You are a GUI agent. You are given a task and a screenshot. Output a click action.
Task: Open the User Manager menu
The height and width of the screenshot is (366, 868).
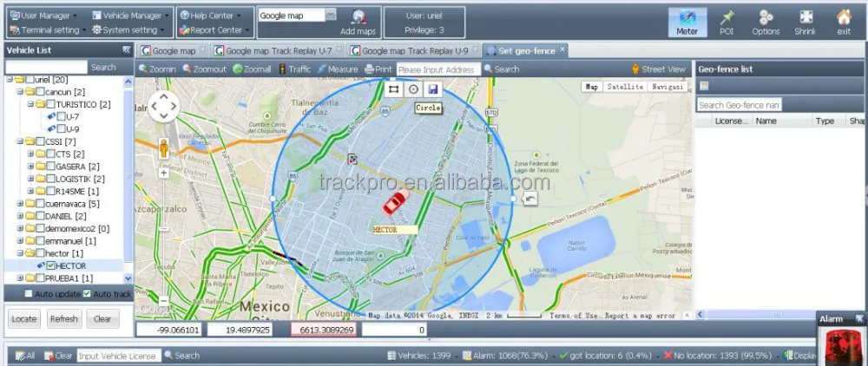point(43,16)
